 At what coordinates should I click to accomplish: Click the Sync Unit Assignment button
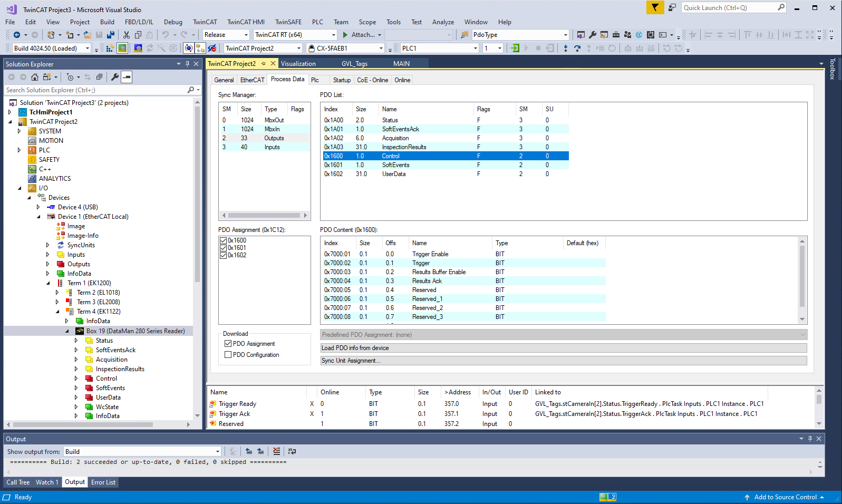click(x=563, y=361)
